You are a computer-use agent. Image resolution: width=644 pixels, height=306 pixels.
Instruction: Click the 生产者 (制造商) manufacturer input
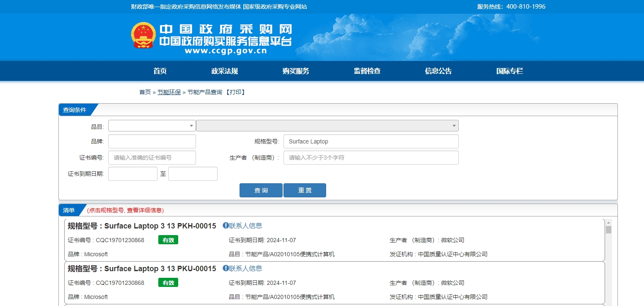coord(371,158)
